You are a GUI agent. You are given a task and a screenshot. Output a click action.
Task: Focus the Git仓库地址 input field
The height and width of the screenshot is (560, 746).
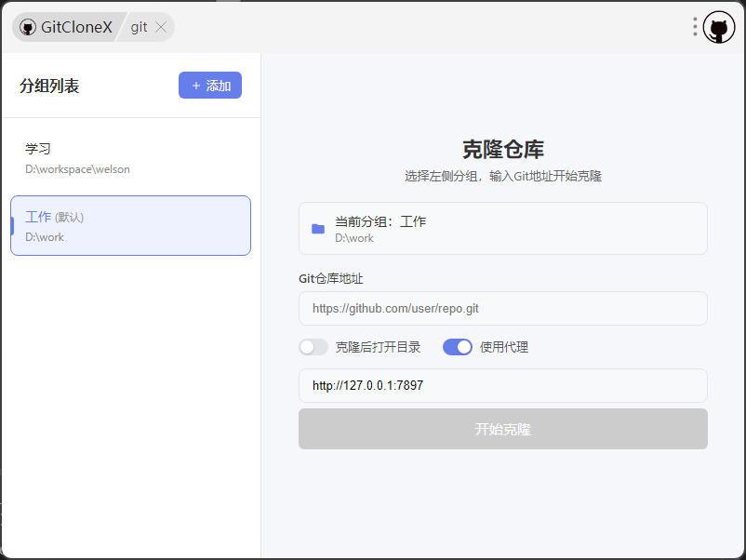pyautogui.click(x=502, y=308)
